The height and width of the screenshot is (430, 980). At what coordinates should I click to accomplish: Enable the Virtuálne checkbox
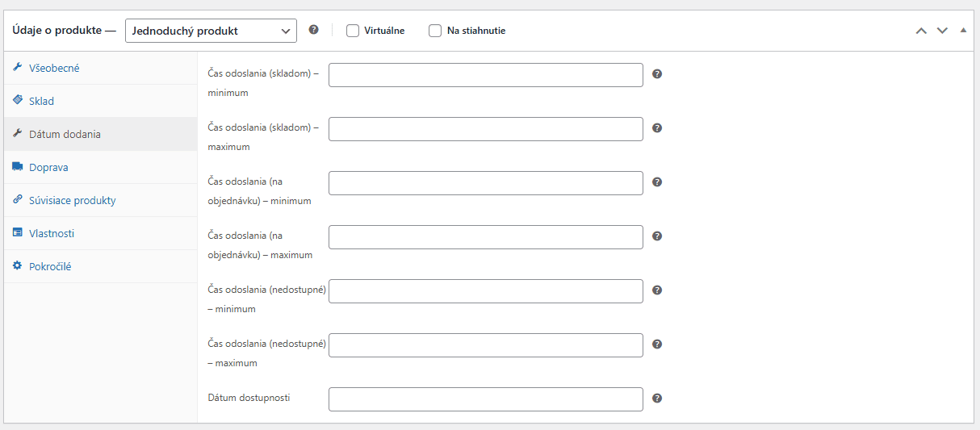point(353,31)
